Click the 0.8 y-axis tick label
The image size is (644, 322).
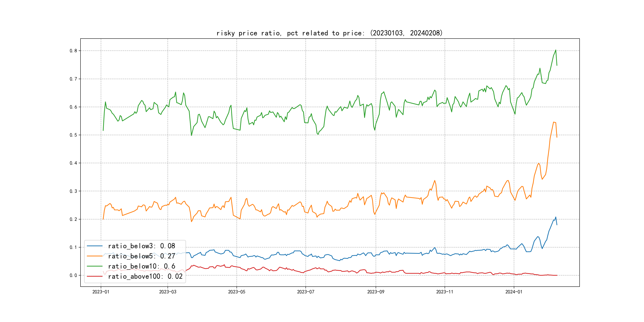pos(73,51)
